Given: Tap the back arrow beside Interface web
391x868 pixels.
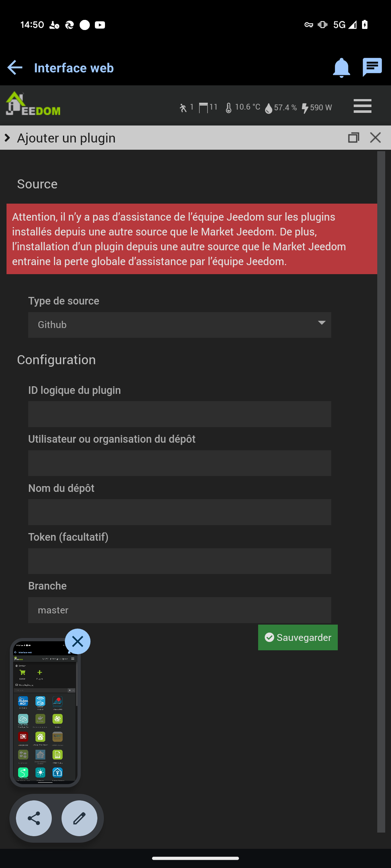Looking at the screenshot, I should point(15,68).
